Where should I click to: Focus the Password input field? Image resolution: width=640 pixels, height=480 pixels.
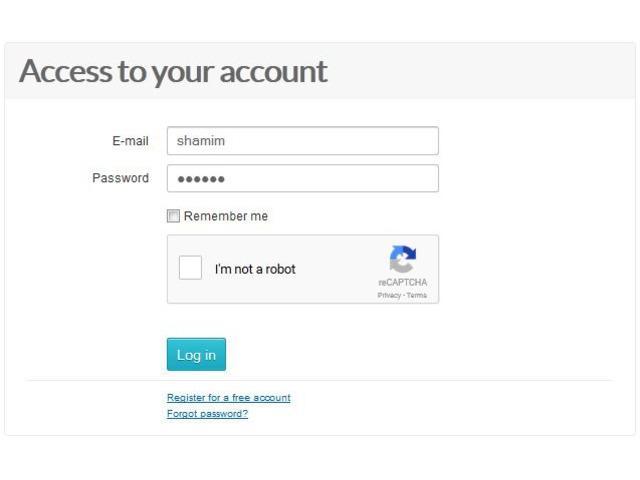click(x=303, y=178)
